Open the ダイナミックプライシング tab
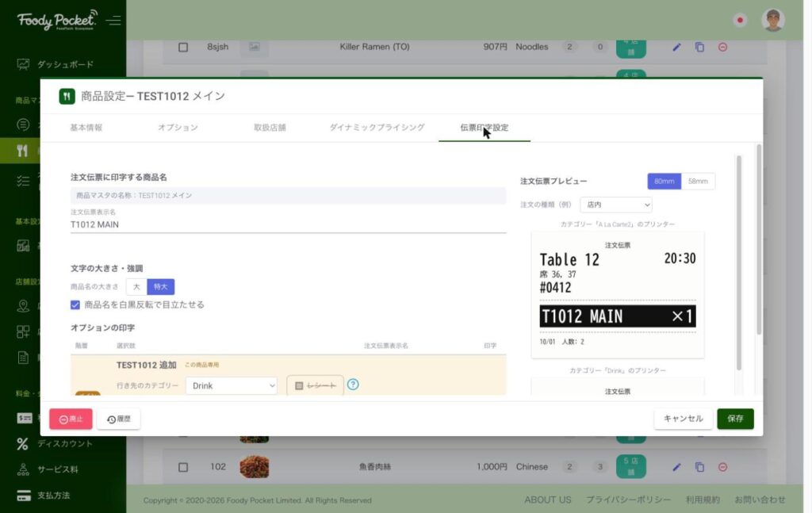Image resolution: width=812 pixels, height=513 pixels. pyautogui.click(x=377, y=128)
